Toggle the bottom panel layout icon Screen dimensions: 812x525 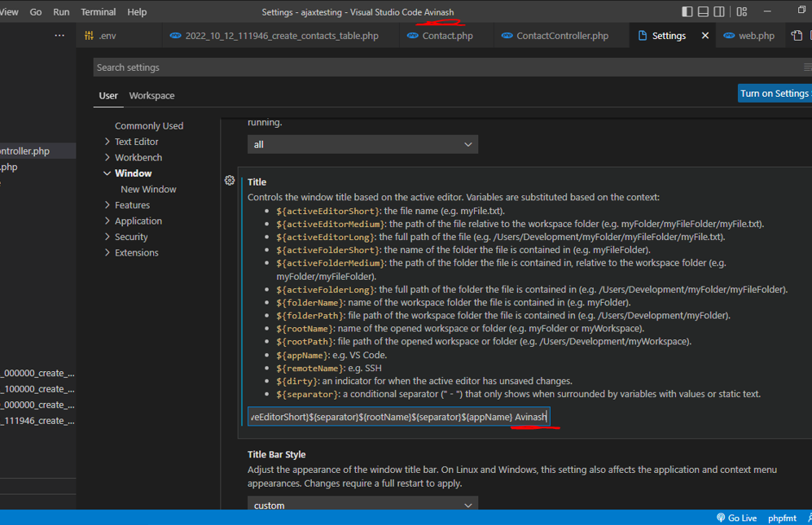tap(703, 11)
